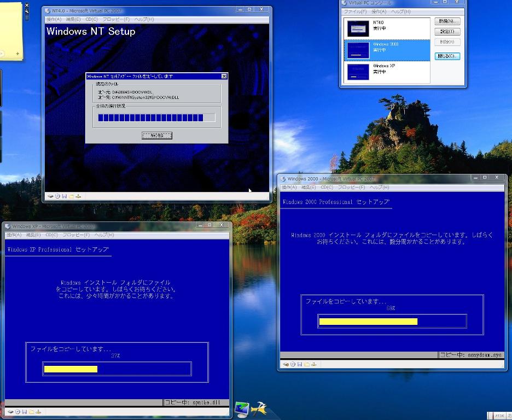This screenshot has height=420, width=512.
Task: Click the ATOK indicator in system tray
Action: [499, 416]
